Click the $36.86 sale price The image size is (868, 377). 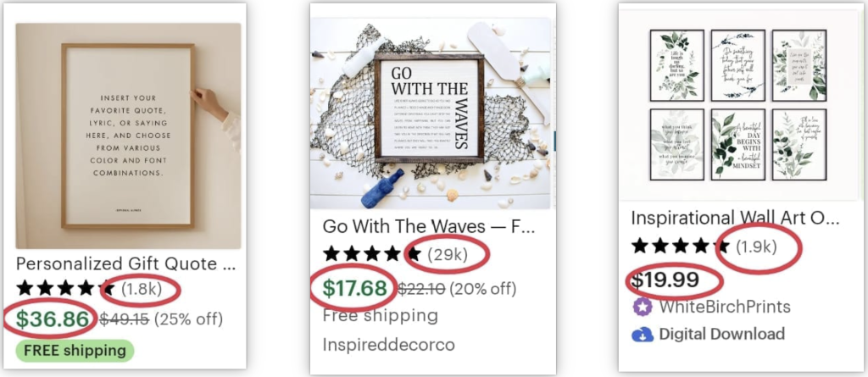coord(53,319)
